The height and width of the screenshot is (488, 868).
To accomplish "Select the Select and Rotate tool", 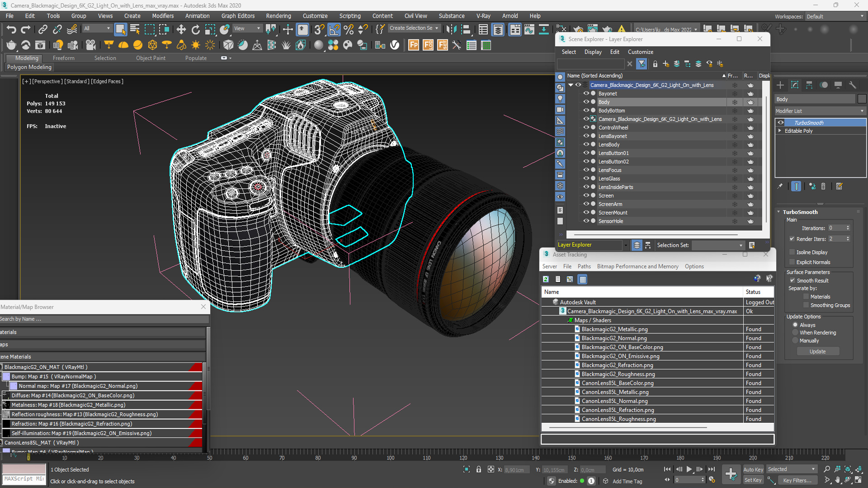I will (195, 29).
